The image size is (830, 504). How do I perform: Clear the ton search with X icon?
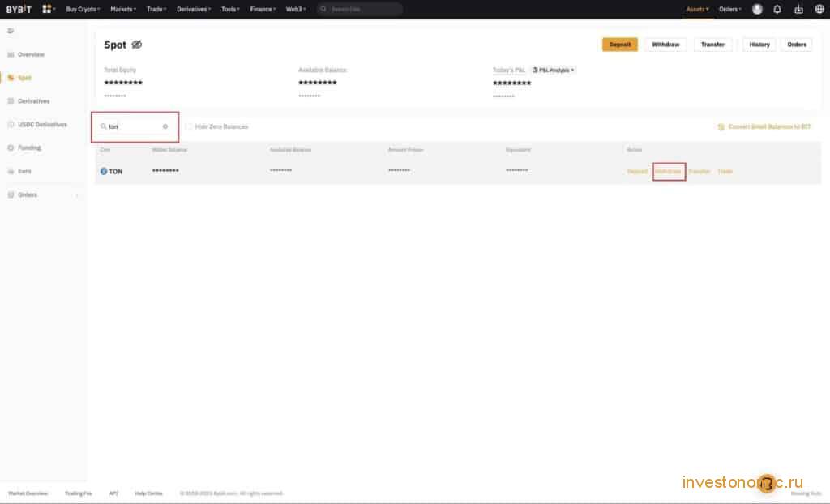(165, 126)
